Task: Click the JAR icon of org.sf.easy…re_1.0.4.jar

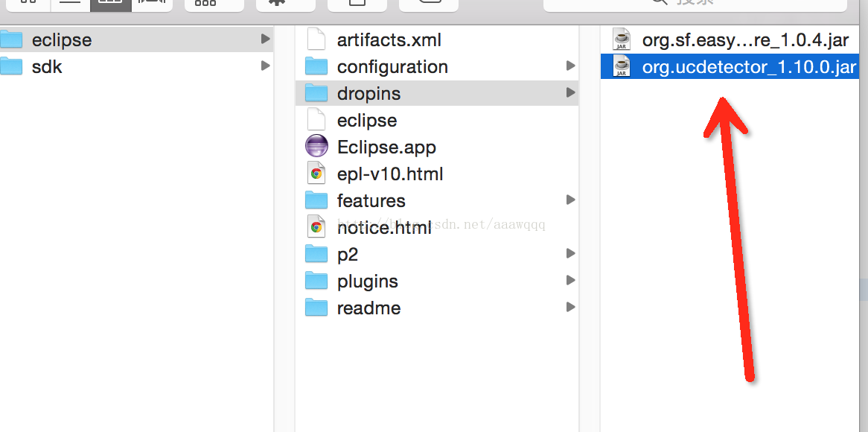Action: pyautogui.click(x=622, y=39)
